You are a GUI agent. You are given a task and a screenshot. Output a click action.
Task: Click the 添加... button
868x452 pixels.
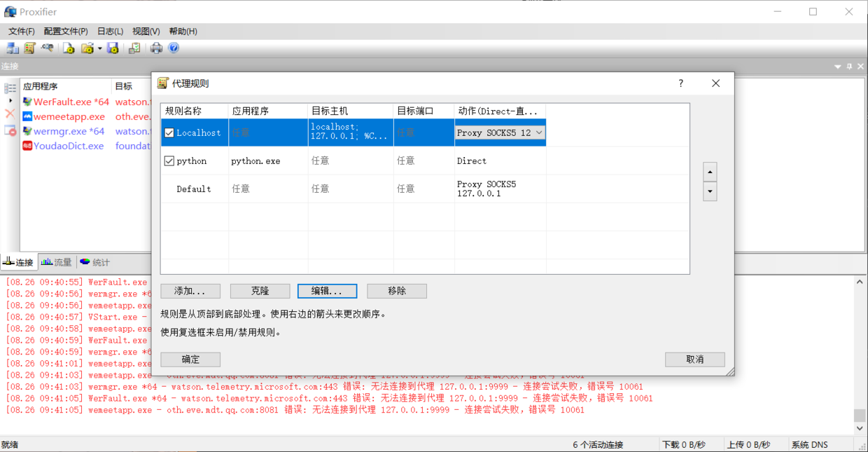pos(190,291)
